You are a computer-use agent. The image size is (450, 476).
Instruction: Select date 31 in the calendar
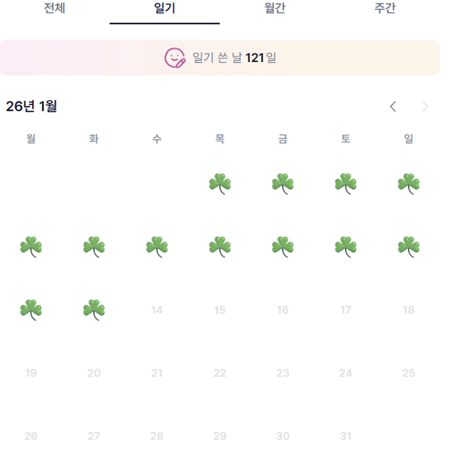(346, 436)
